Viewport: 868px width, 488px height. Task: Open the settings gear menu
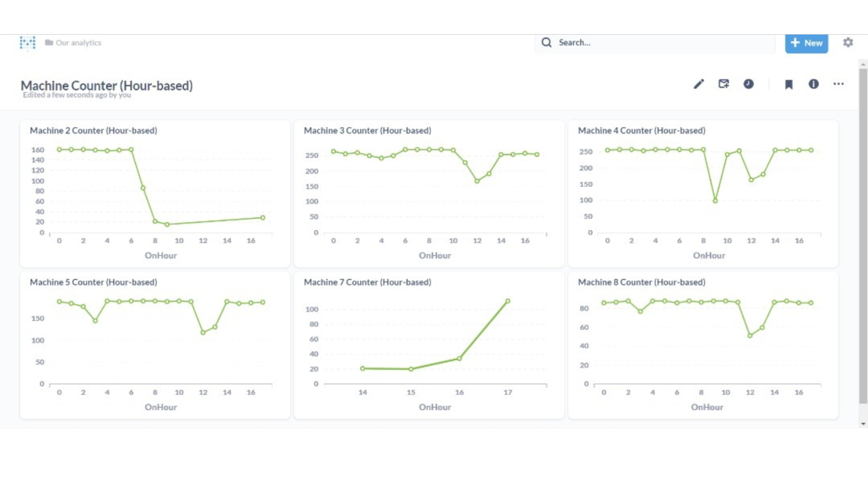848,42
